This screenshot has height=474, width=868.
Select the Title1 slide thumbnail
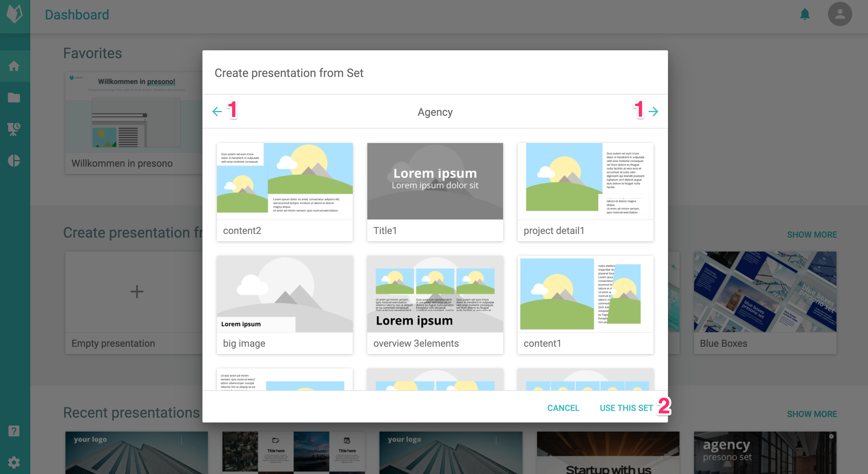click(435, 192)
